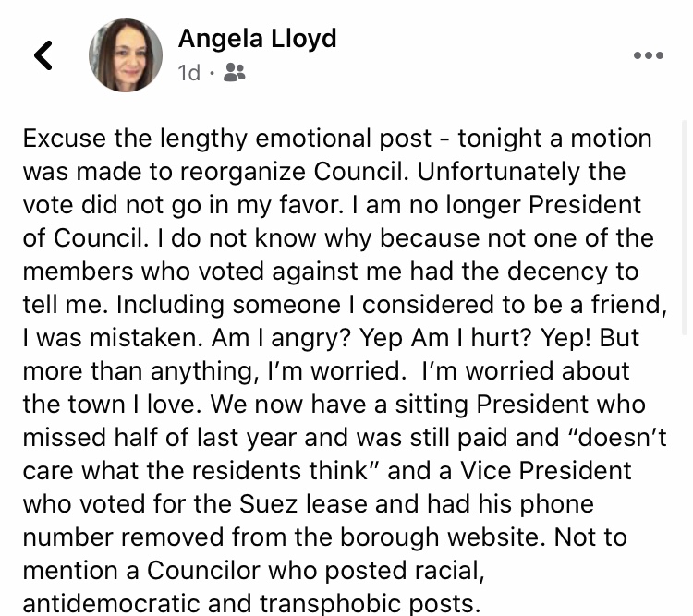The width and height of the screenshot is (693, 616).
Task: Click the opening words "Excuse the lengthy emotional post"
Action: coord(227,139)
